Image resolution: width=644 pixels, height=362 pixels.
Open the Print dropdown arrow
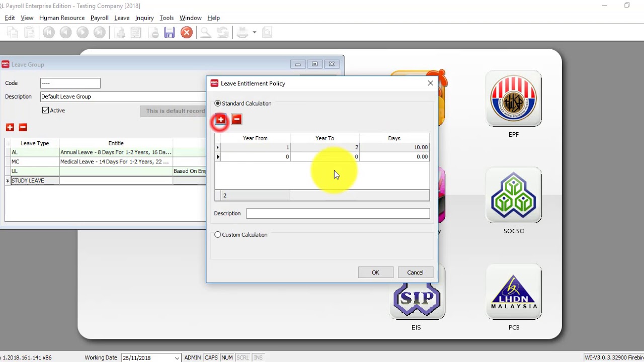(254, 33)
